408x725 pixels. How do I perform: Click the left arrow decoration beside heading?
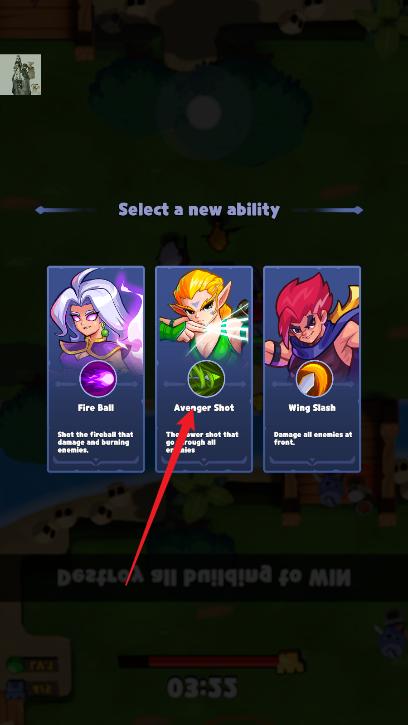[65, 210]
